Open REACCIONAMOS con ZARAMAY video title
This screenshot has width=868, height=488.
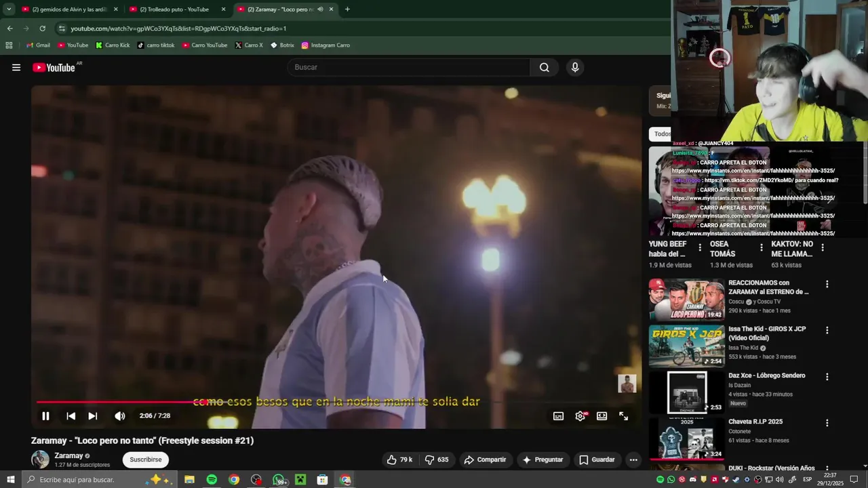(x=768, y=287)
